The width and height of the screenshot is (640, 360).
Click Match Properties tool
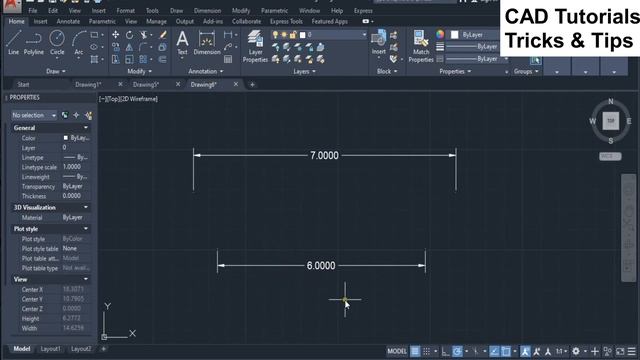(421, 47)
